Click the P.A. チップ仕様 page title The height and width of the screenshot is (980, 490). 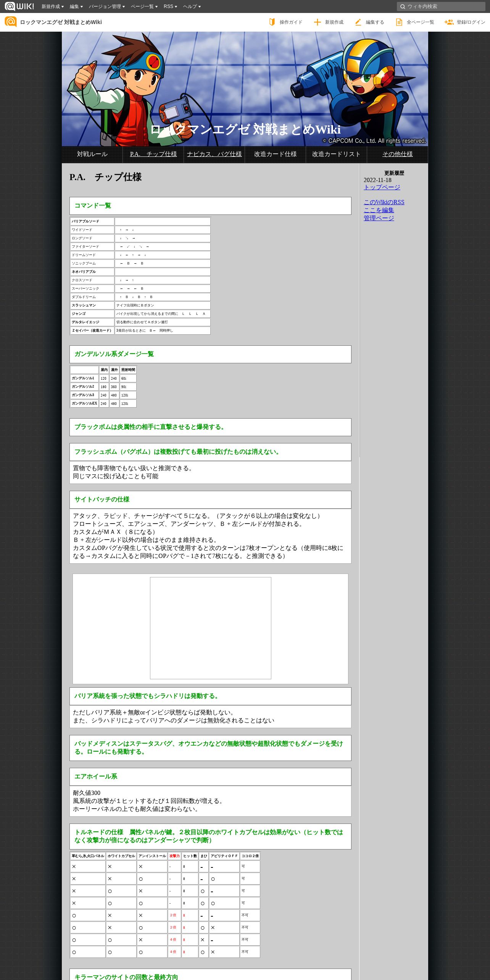tap(105, 177)
